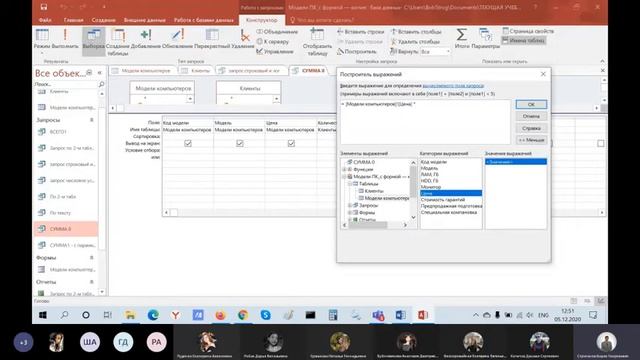Toggle Имена таблиц in ribbon
The height and width of the screenshot is (360, 640).
pyautogui.click(x=523, y=40)
